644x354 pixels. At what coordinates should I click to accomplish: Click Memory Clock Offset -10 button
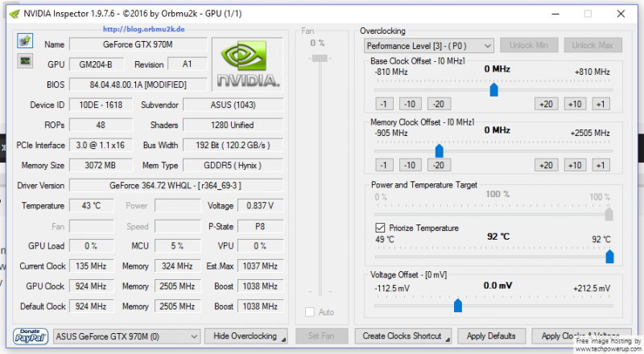click(410, 165)
